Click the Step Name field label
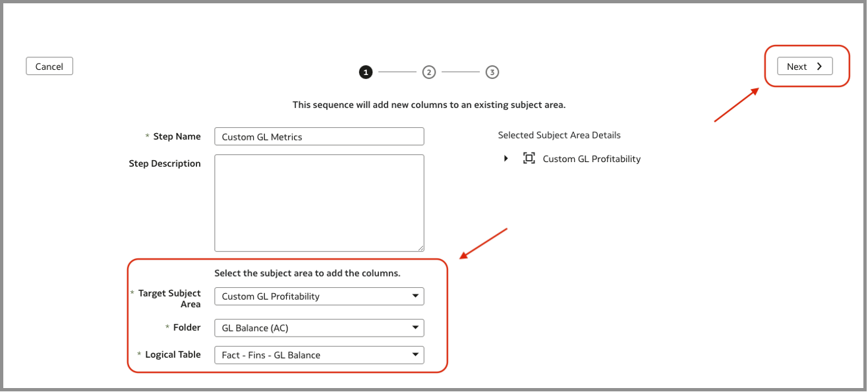The image size is (868, 392). point(177,136)
